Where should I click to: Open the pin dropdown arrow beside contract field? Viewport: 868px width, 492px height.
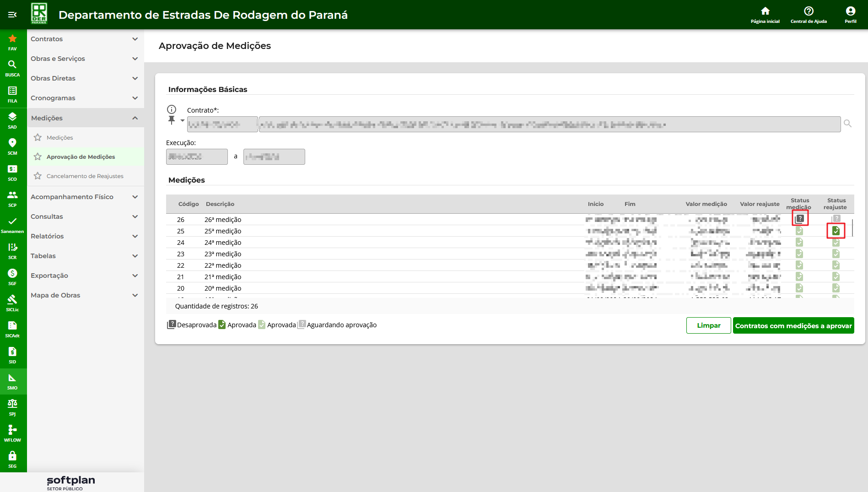tap(182, 121)
